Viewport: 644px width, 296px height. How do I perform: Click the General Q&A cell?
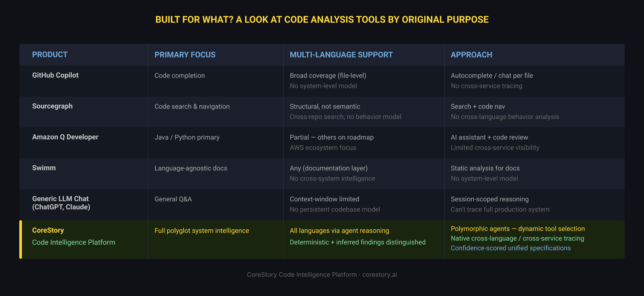point(173,199)
